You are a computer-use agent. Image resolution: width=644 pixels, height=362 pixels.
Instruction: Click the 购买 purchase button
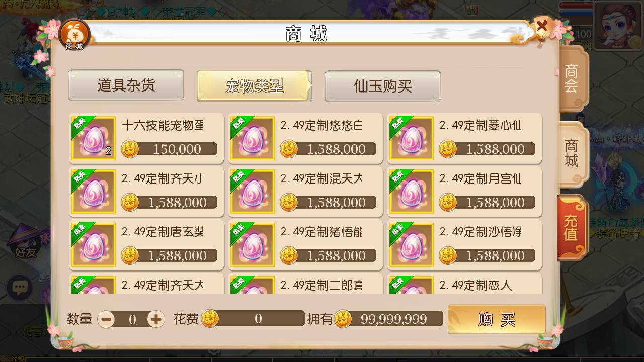point(497,319)
